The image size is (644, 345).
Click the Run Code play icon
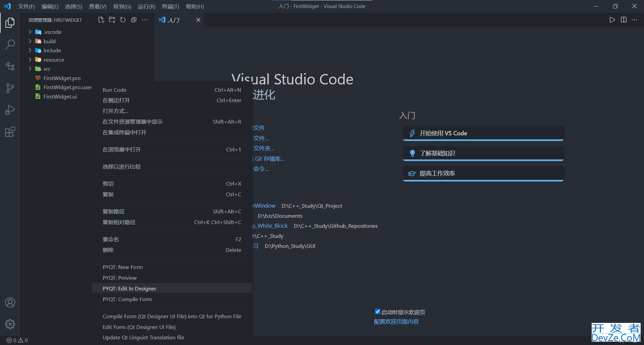(x=612, y=20)
